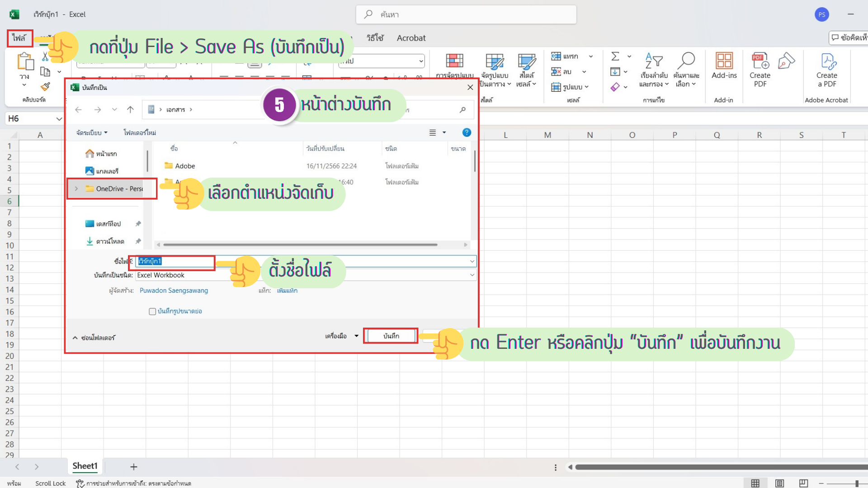The height and width of the screenshot is (488, 868).
Task: Click the user account avatar PS
Action: [822, 14]
